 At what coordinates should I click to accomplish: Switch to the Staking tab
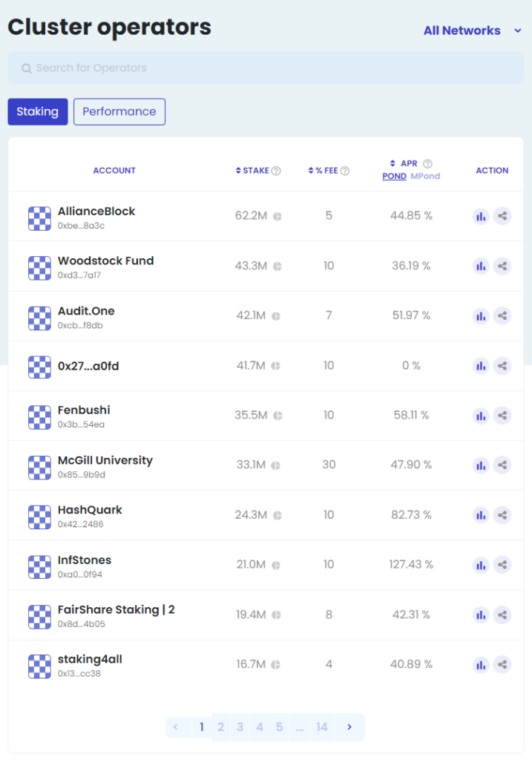tap(38, 111)
